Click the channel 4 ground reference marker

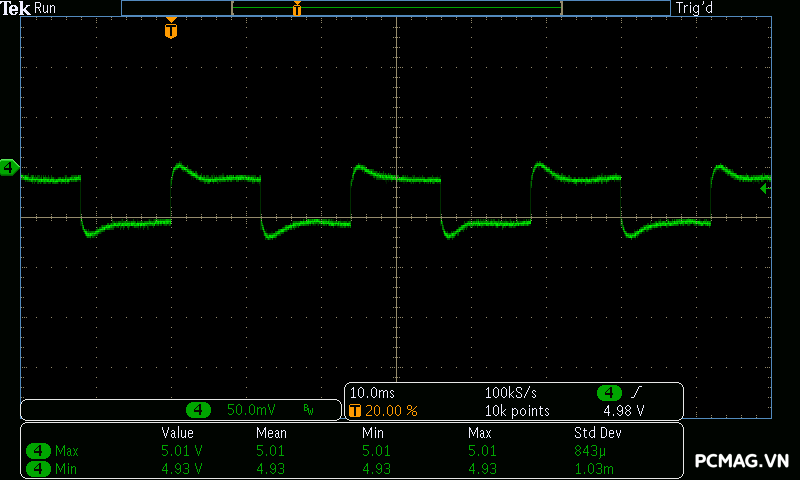[x=9, y=167]
